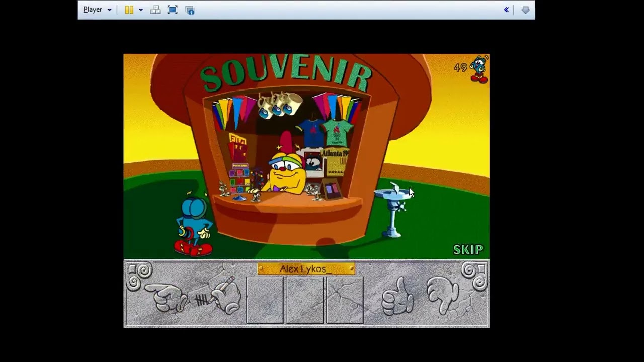Select the middle inventory slot
The height and width of the screenshot is (362, 644).
tap(304, 300)
